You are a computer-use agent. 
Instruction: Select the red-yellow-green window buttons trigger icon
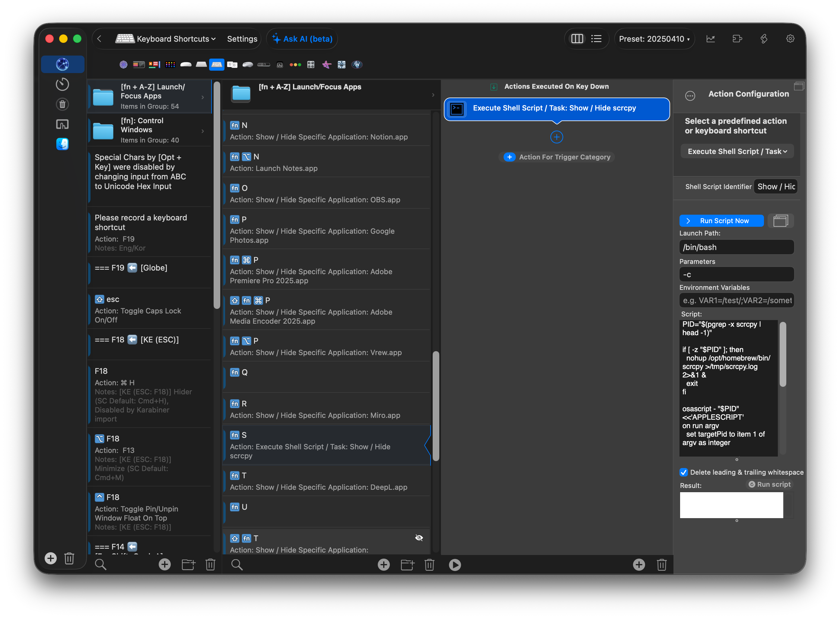coord(295,64)
